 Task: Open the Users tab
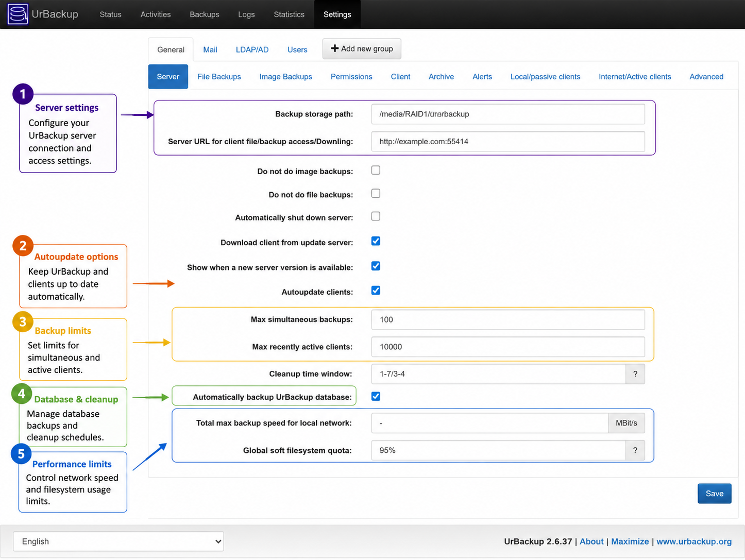click(x=297, y=49)
